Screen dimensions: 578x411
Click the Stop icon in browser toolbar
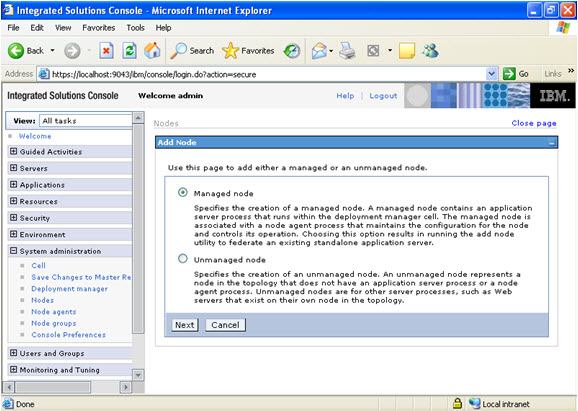pos(106,50)
